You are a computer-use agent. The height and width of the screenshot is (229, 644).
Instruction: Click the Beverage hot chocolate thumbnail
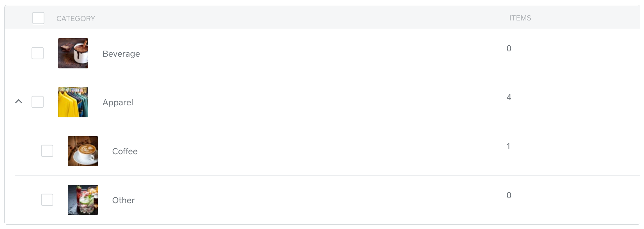tap(73, 53)
